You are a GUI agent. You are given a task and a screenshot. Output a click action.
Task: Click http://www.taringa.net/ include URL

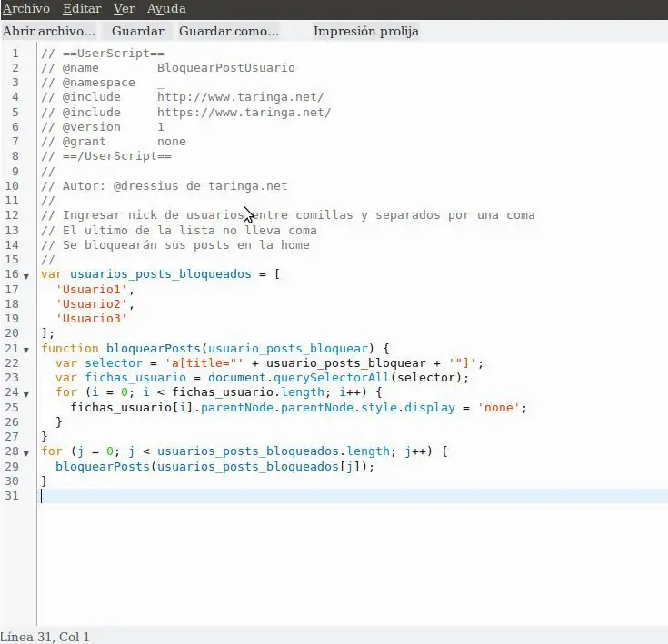pos(240,97)
